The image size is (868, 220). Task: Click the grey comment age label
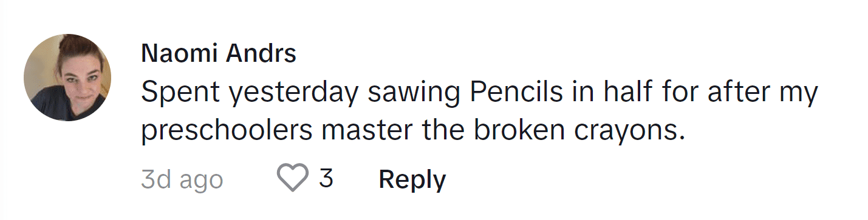182,179
